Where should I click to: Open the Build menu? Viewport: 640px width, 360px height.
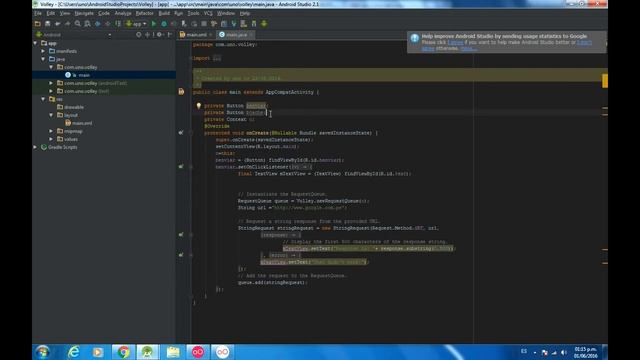coord(164,13)
